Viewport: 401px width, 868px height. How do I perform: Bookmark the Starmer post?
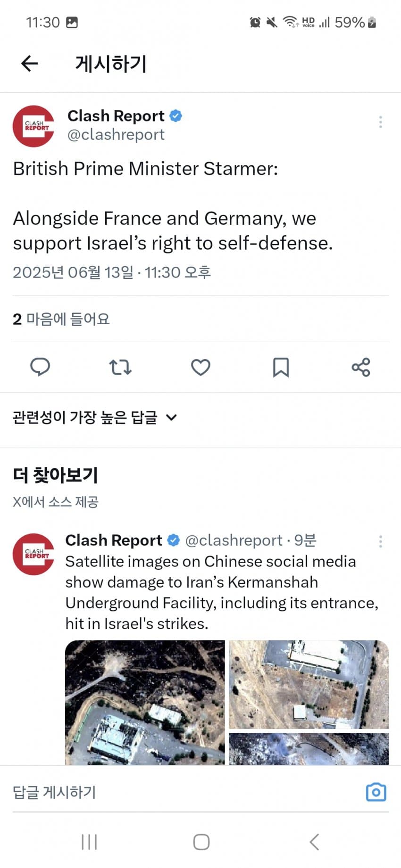tap(281, 367)
